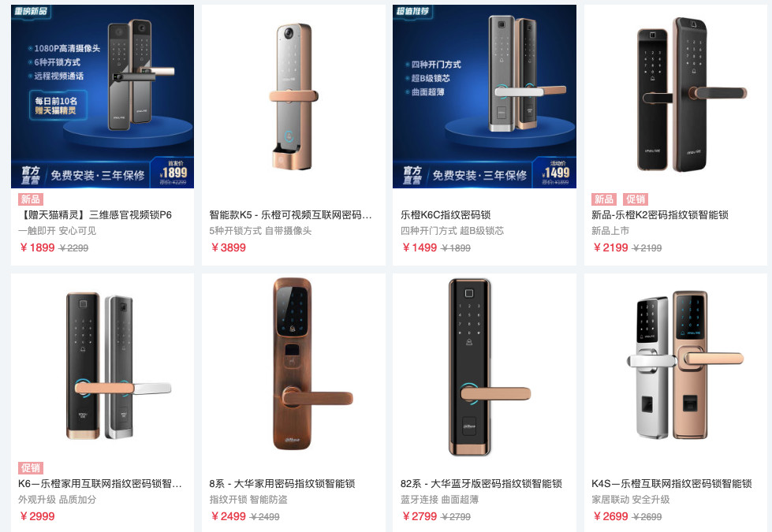Open the 82系 大华蓝牙版 lock image

coord(484,365)
